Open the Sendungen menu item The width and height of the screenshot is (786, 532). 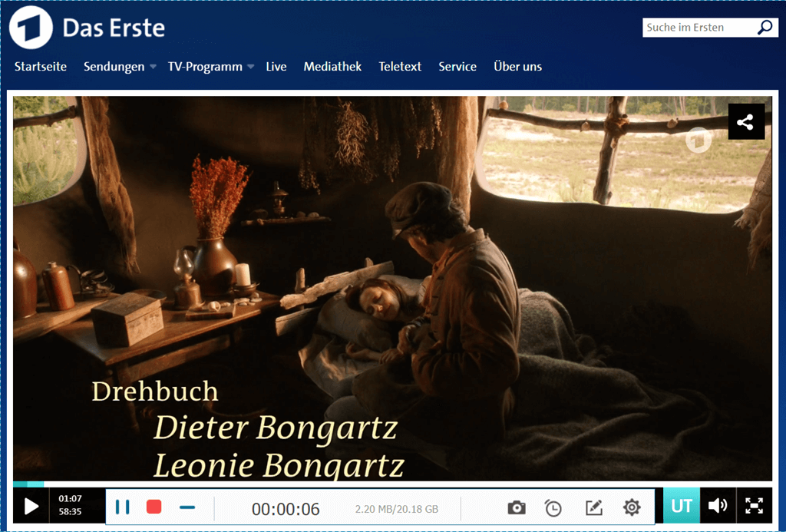click(114, 67)
